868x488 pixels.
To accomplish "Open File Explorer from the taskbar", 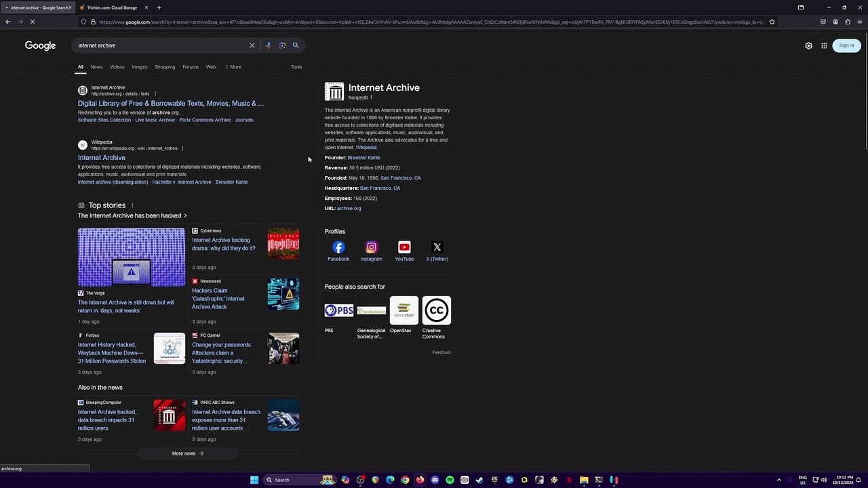I will [584, 480].
